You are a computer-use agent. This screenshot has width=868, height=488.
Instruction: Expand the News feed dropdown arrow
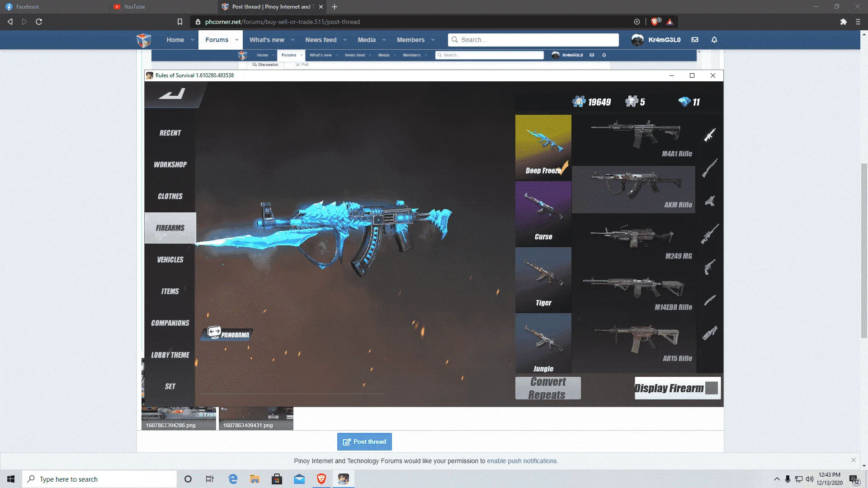coord(345,40)
